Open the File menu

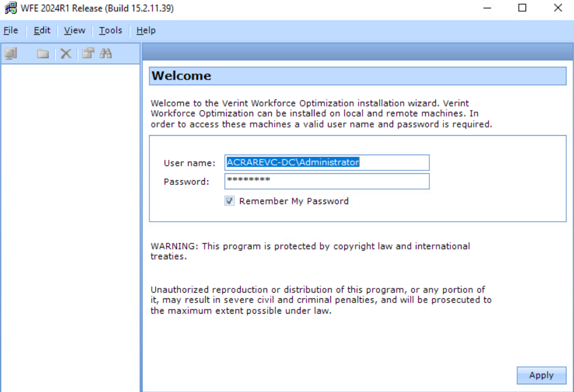tap(11, 30)
